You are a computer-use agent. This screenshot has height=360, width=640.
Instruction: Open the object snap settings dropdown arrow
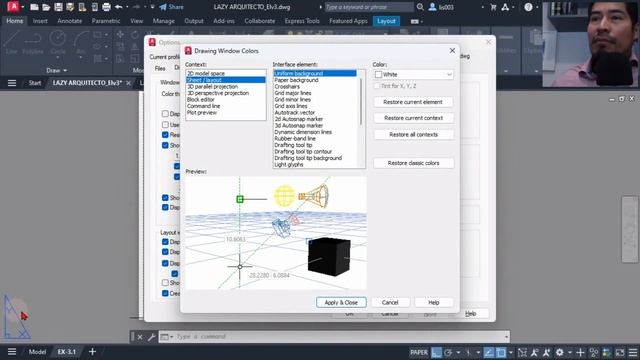point(511,352)
